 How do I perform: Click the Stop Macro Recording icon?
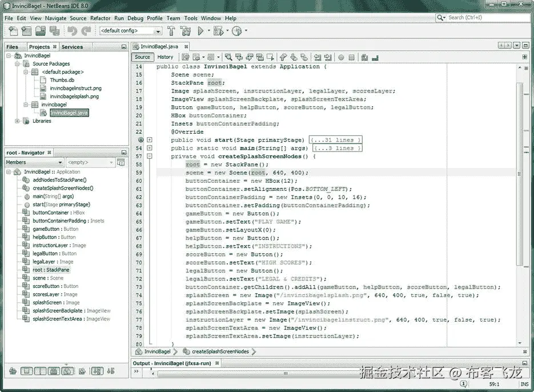[x=351, y=57]
